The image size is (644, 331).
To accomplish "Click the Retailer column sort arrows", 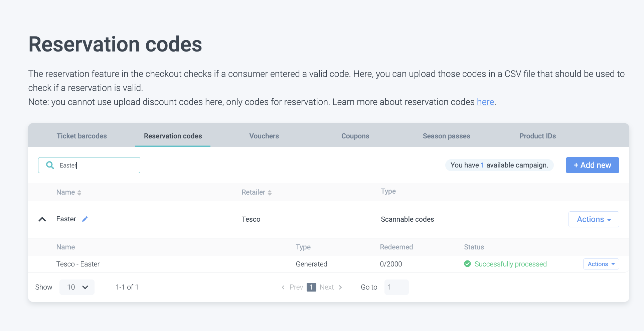I will (x=270, y=193).
